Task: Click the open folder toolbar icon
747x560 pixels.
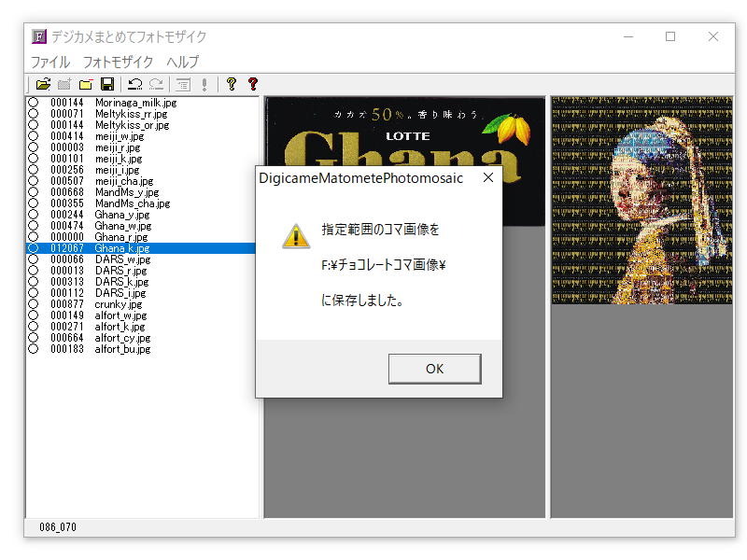Action: (43, 84)
